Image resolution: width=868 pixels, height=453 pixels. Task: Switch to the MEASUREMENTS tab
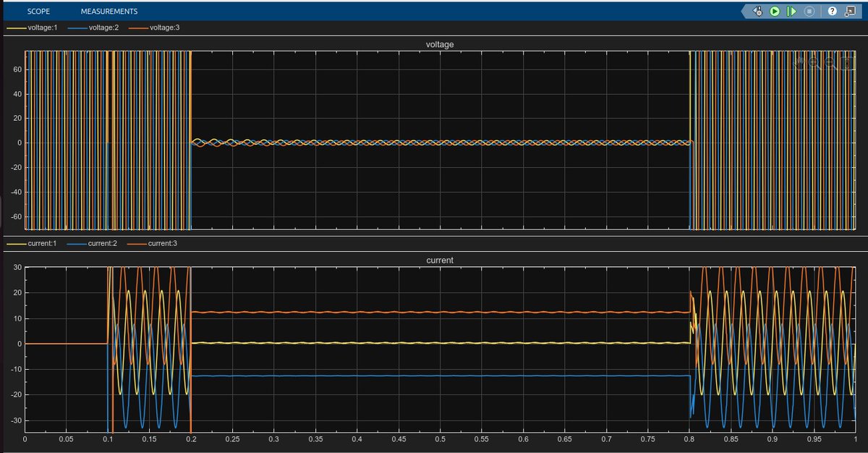pos(108,11)
